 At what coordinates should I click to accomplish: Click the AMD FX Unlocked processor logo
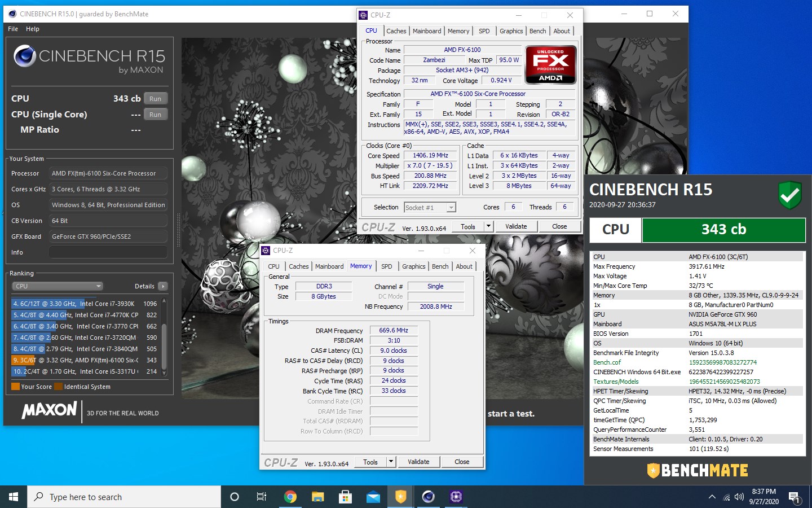click(550, 64)
